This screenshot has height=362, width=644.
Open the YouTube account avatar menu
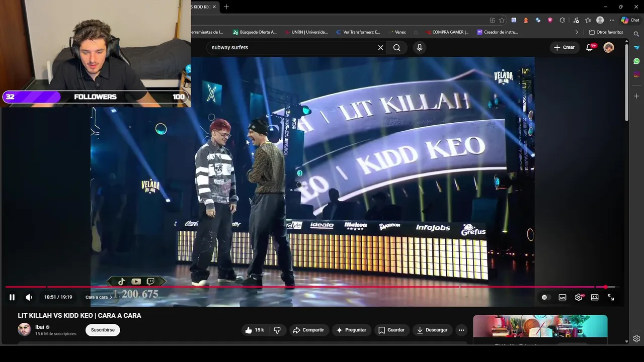(x=609, y=47)
